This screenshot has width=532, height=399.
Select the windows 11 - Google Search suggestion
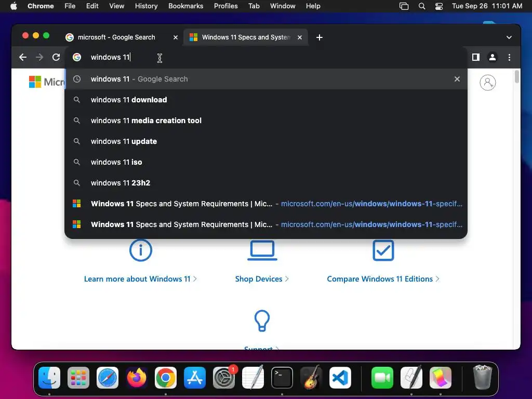pyautogui.click(x=265, y=79)
